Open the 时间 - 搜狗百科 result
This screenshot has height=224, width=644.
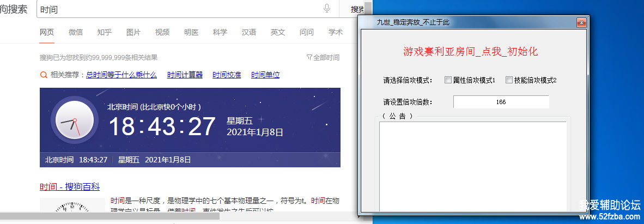point(70,186)
